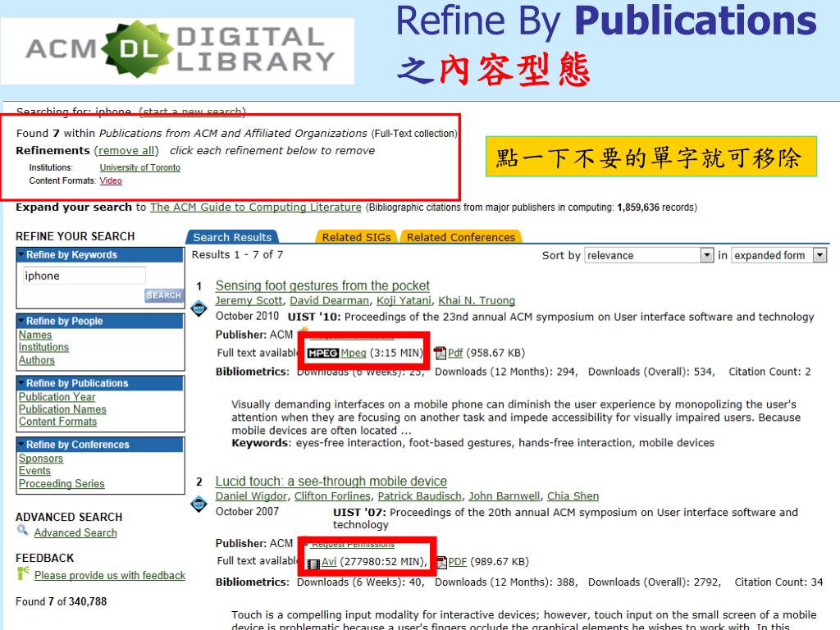Download the Pdf (958.67 KB) link
Viewport: 840px width, 630px height.
pos(455,353)
